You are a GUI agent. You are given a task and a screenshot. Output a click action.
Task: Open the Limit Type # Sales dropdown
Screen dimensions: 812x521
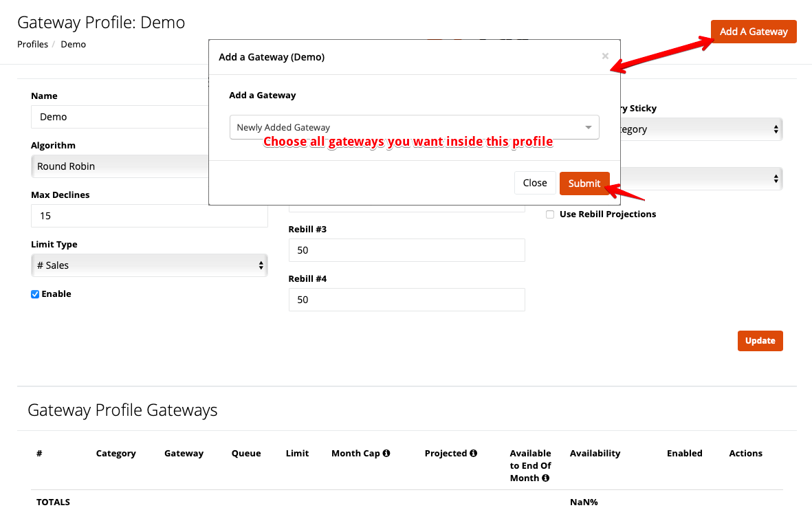[x=149, y=265]
